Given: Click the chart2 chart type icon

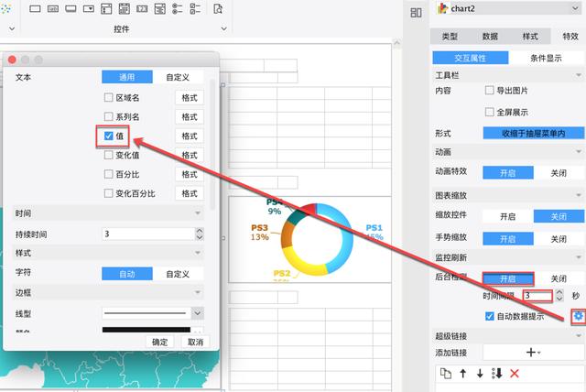Looking at the screenshot, I should click(x=443, y=8).
